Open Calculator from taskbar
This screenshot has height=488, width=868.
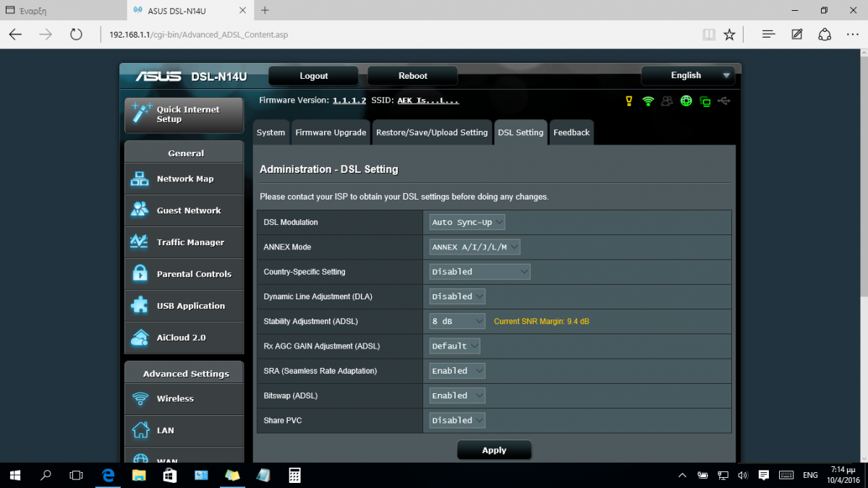[294, 475]
